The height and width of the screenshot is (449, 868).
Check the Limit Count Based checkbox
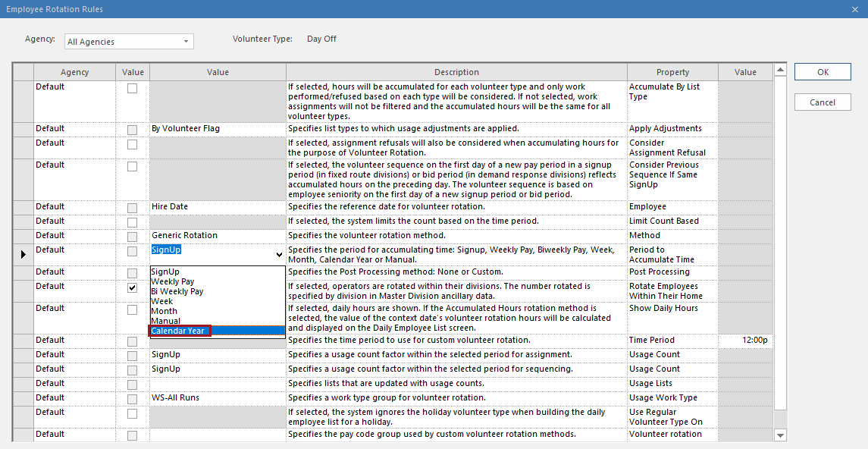click(133, 221)
